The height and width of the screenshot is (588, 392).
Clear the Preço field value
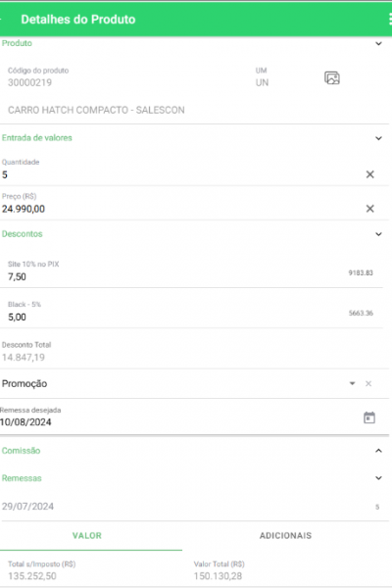(x=369, y=209)
